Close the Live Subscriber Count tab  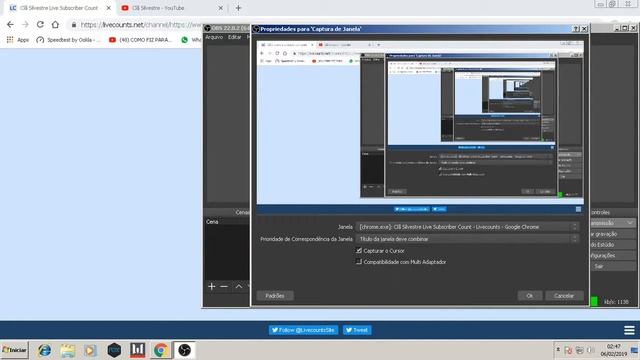(x=109, y=8)
